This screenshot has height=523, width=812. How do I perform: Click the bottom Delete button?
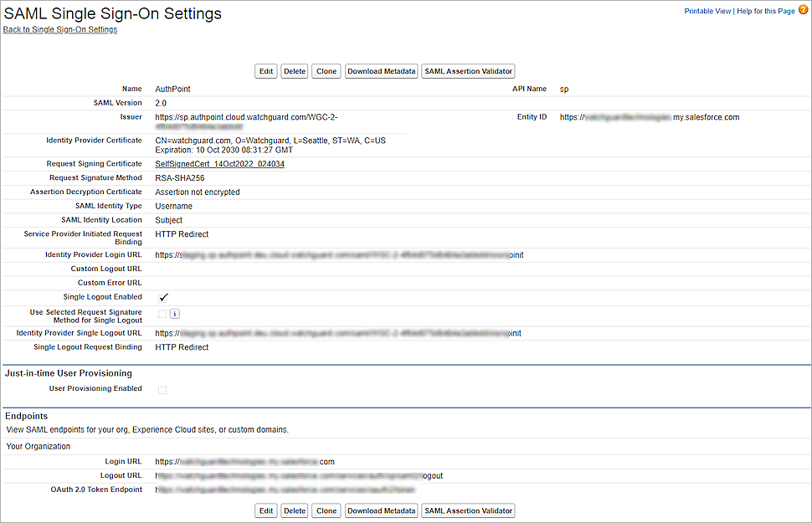click(x=295, y=510)
